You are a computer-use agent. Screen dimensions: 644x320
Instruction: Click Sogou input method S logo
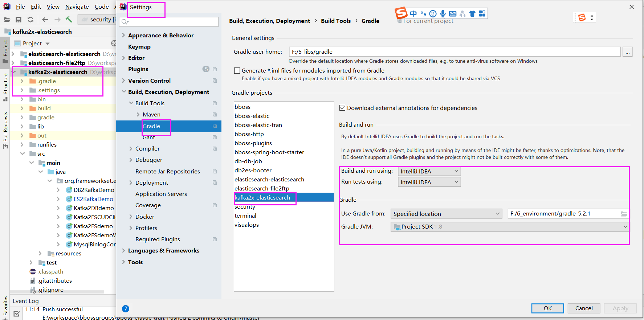coord(401,13)
